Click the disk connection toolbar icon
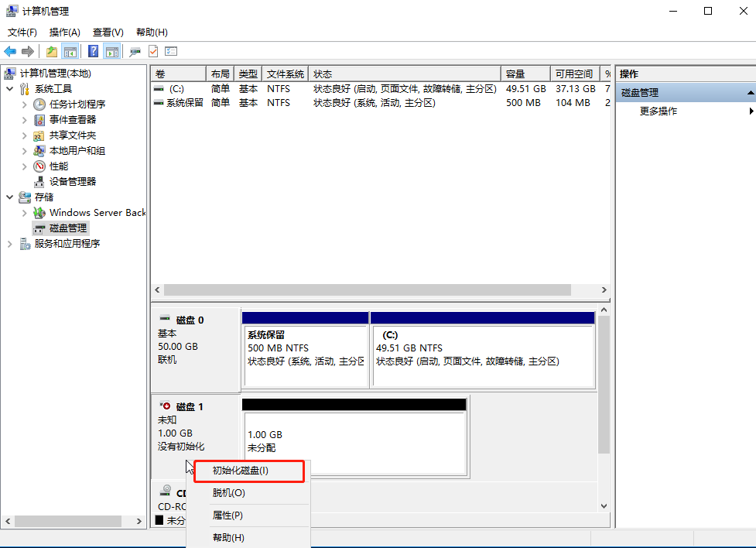756x548 pixels. (135, 51)
